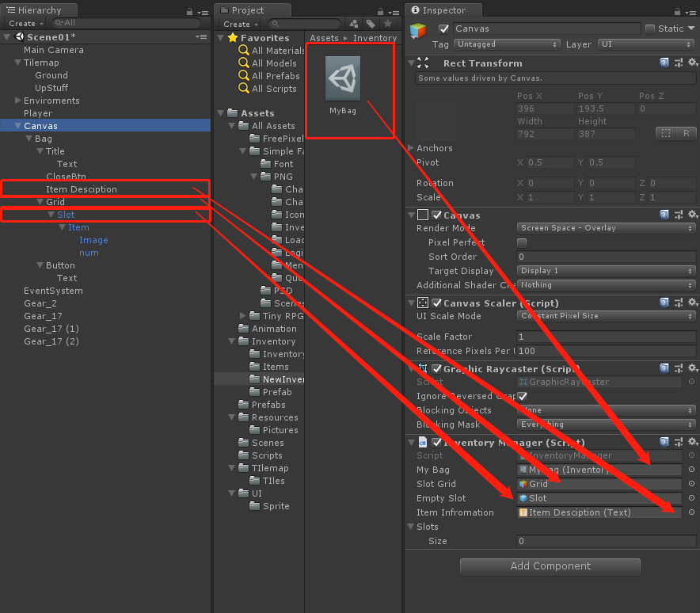Select Item Desciption in the Hierarchy

(82, 189)
